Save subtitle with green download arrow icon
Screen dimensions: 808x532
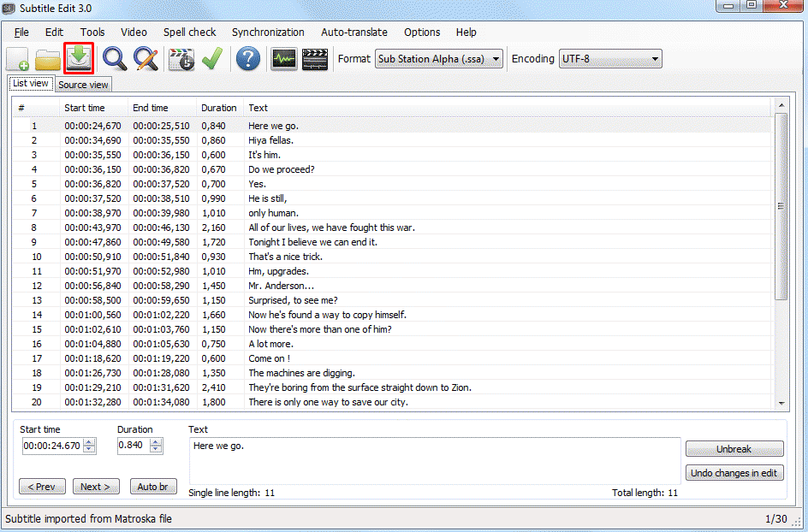(x=79, y=58)
